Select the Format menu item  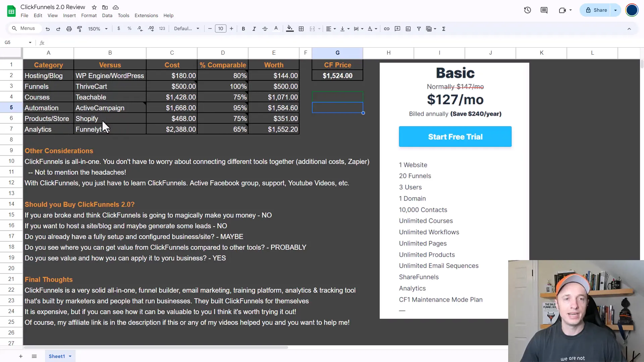[89, 15]
